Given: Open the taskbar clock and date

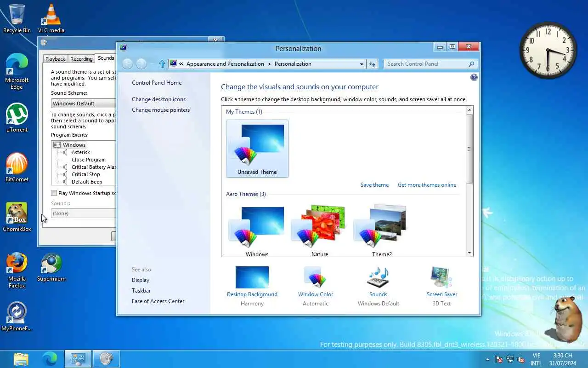Looking at the screenshot, I should [x=563, y=359].
